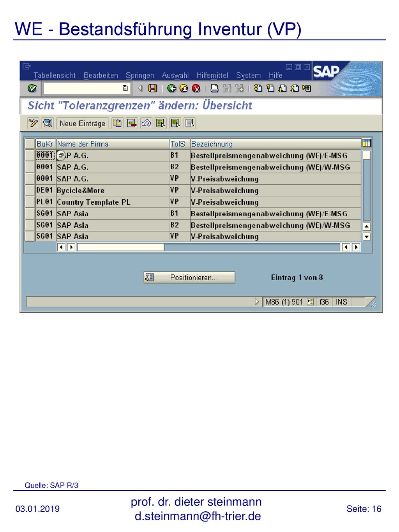Click the Select Block icon

point(175,123)
